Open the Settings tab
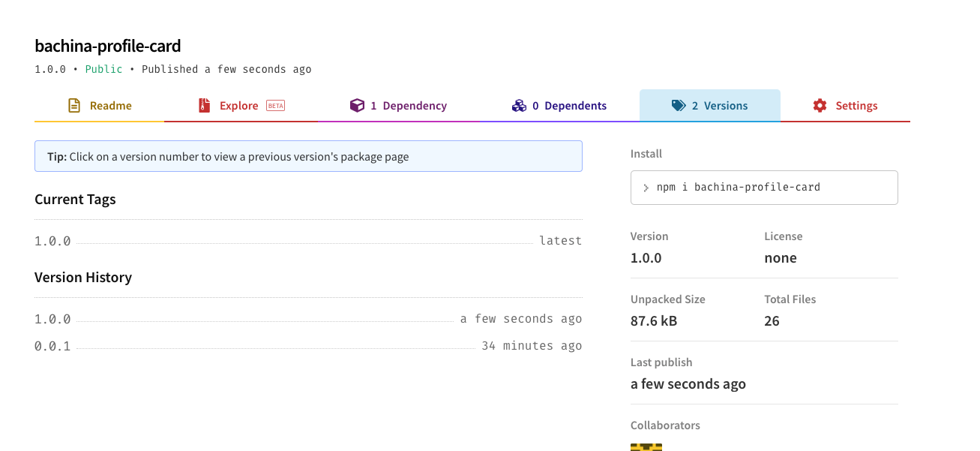980x451 pixels. pyautogui.click(x=856, y=105)
